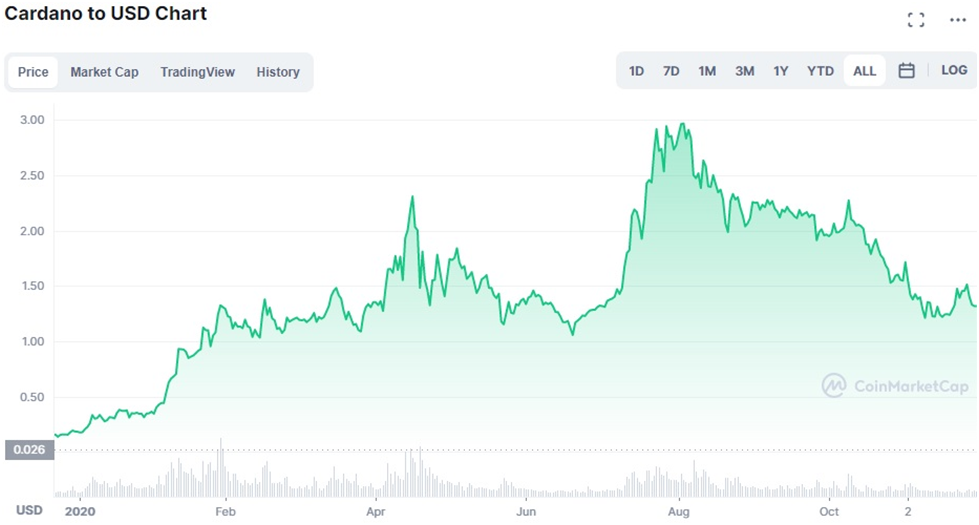979x525 pixels.
Task: Click the 3.00 y-axis price label
Action: pyautogui.click(x=32, y=120)
